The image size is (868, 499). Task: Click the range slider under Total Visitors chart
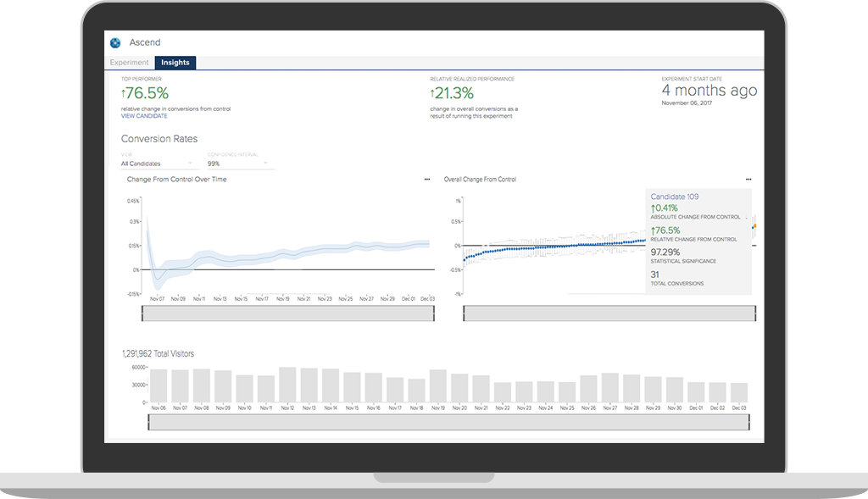pyautogui.click(x=449, y=422)
